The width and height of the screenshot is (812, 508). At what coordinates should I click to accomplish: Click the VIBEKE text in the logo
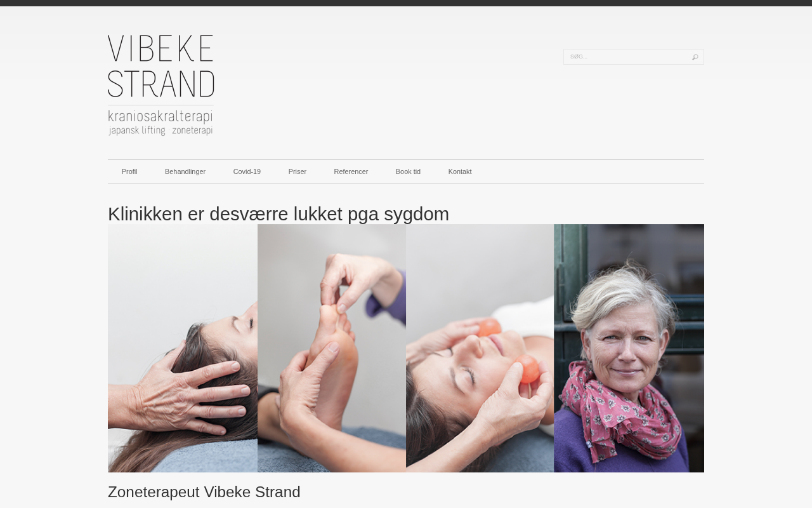(160, 48)
